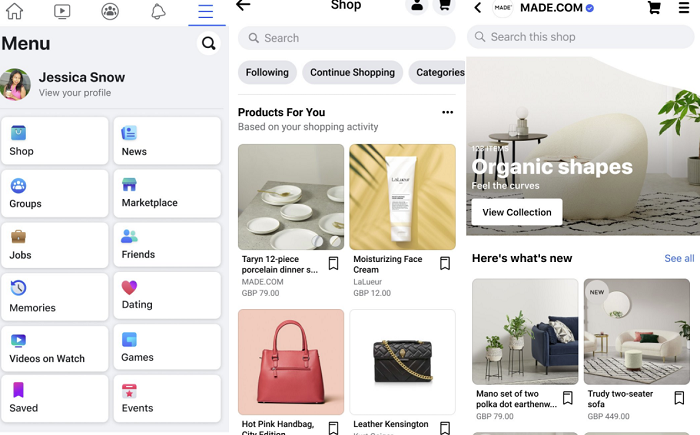The width and height of the screenshot is (700, 435).
Task: Open the MADE.COM hamburger menu
Action: click(683, 7)
